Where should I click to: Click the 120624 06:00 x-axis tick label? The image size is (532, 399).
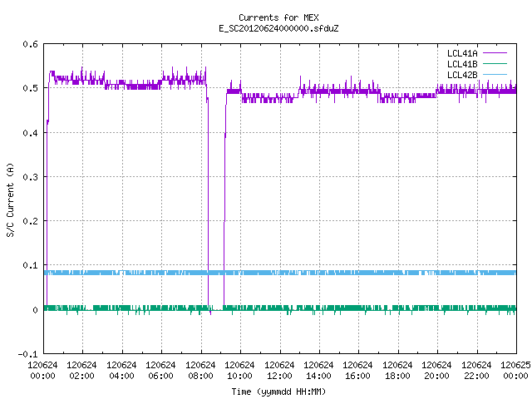[160, 370]
